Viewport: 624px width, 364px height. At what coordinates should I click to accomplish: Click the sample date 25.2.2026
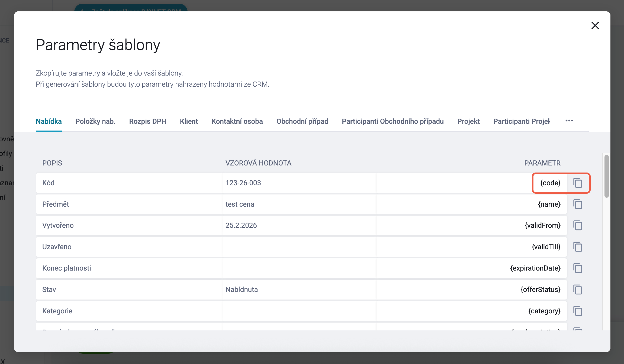[241, 225]
